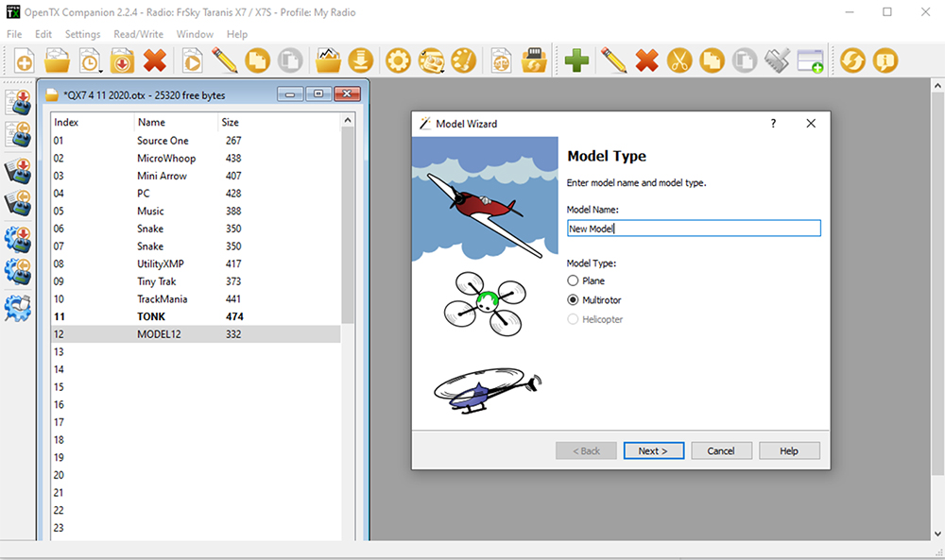Screen dimensions: 945x560
Task: Click the scissors Cut model icon
Action: pos(679,60)
